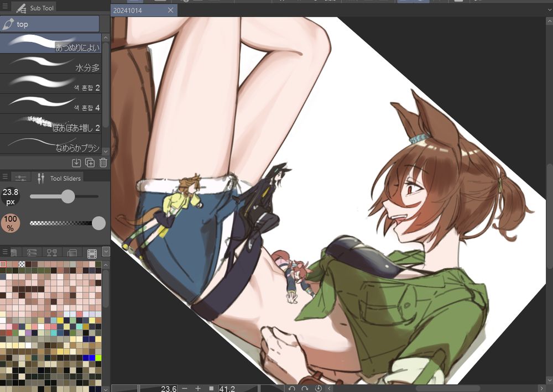Switch to the Tool Sliders tab
The height and width of the screenshot is (392, 553).
click(59, 177)
